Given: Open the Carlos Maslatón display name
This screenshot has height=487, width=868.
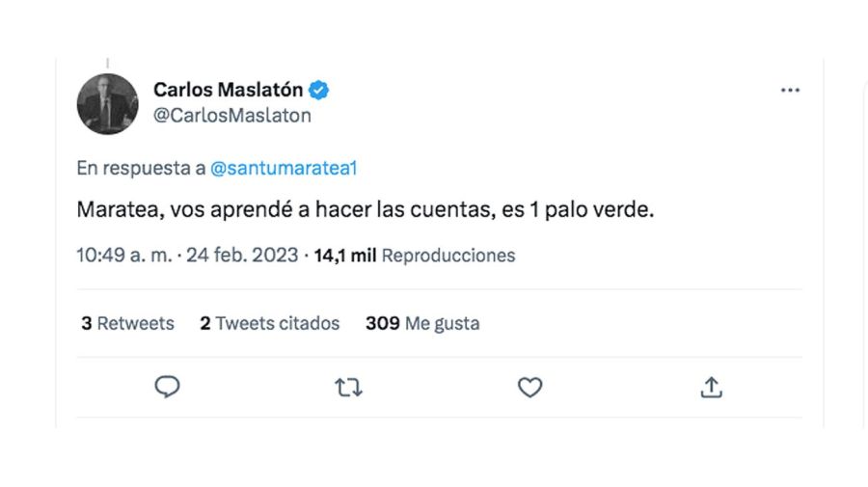Looking at the screenshot, I should 228,89.
